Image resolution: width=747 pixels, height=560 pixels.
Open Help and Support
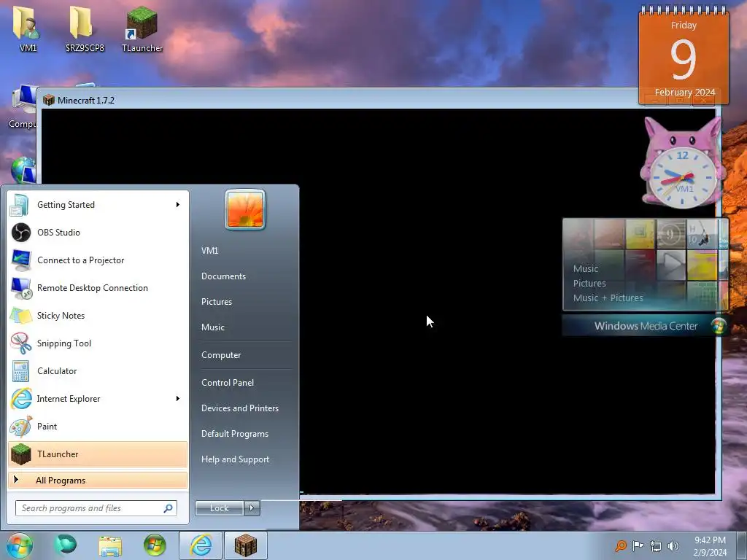click(x=236, y=459)
